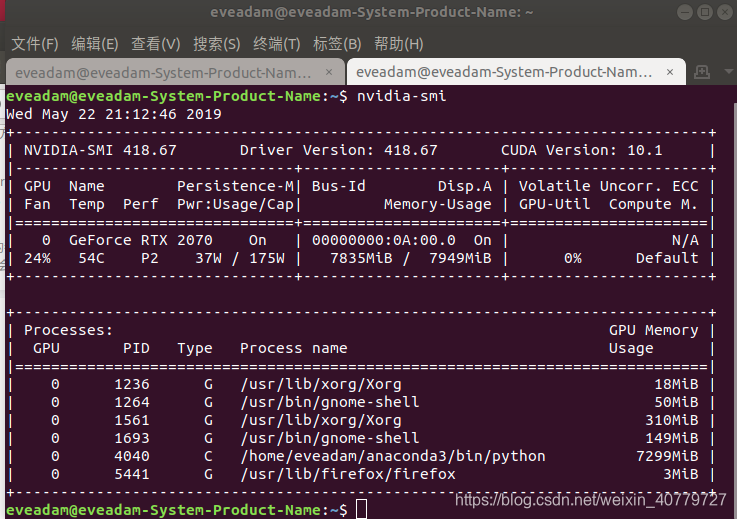Open the 文件(F) menu
The height and width of the screenshot is (519, 737).
35,44
